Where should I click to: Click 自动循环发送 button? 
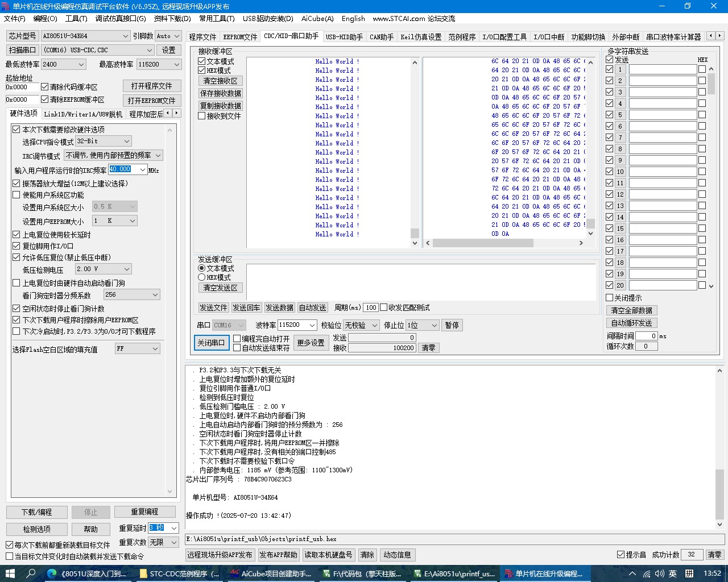pyautogui.click(x=632, y=323)
